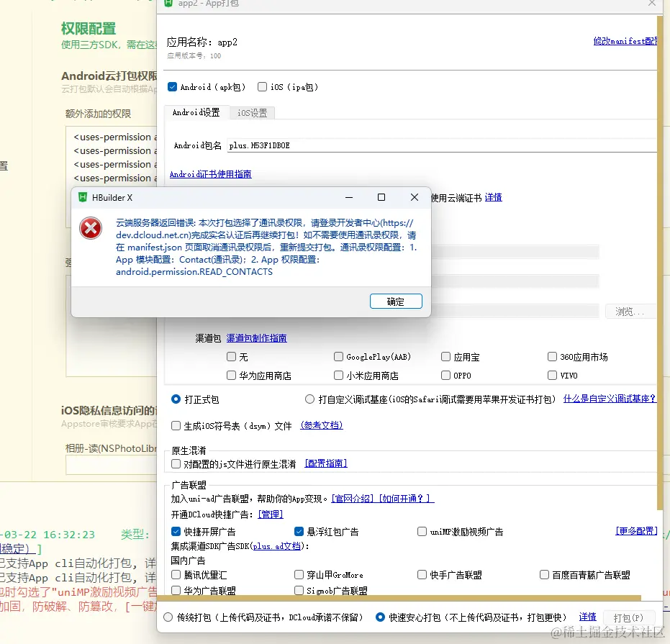Check the 华为应用商店 channel
Viewport: 670px width, 644px height.
[x=232, y=375]
